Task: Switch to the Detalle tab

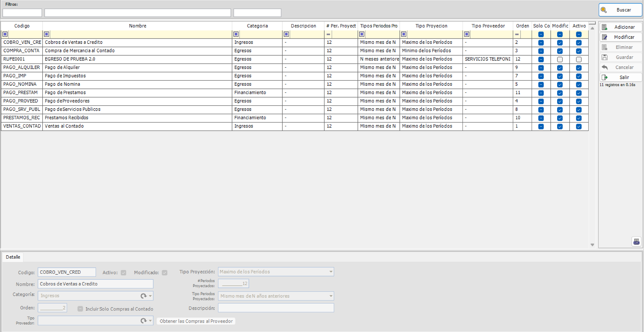Action: [x=13, y=257]
